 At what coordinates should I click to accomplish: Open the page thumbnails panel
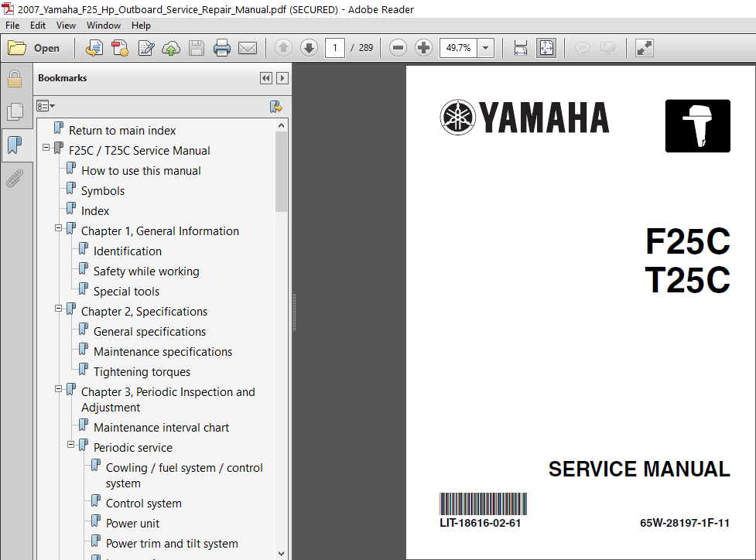[15, 112]
